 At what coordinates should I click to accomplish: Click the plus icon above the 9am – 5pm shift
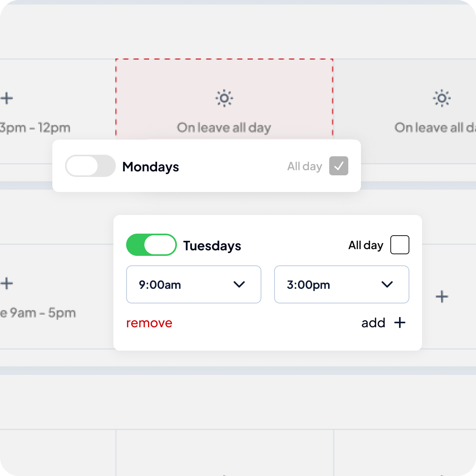[7, 283]
